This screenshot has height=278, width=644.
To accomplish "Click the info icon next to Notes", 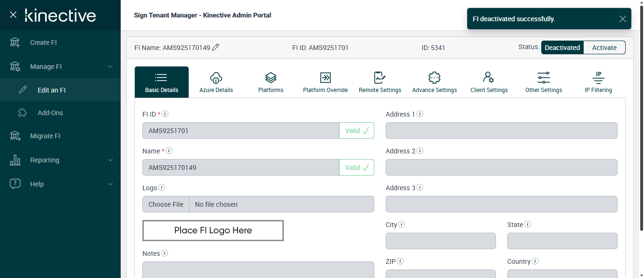I will click(165, 253).
